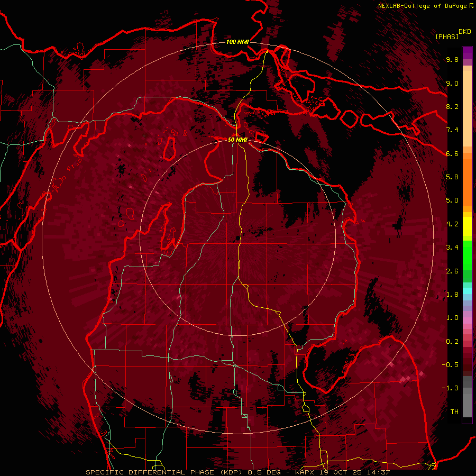The image size is (476, 476).
Task: Click the 9.0 value on the color scale
Action: [x=452, y=83]
